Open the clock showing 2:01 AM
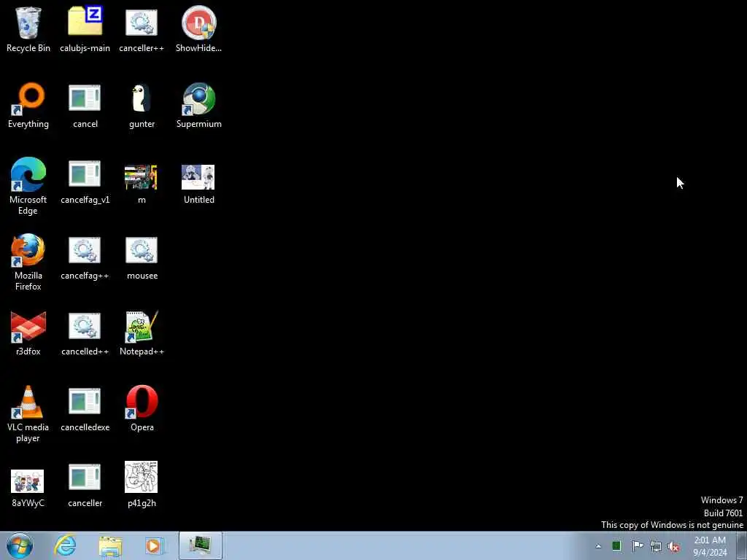This screenshot has height=560, width=747. tap(710, 546)
